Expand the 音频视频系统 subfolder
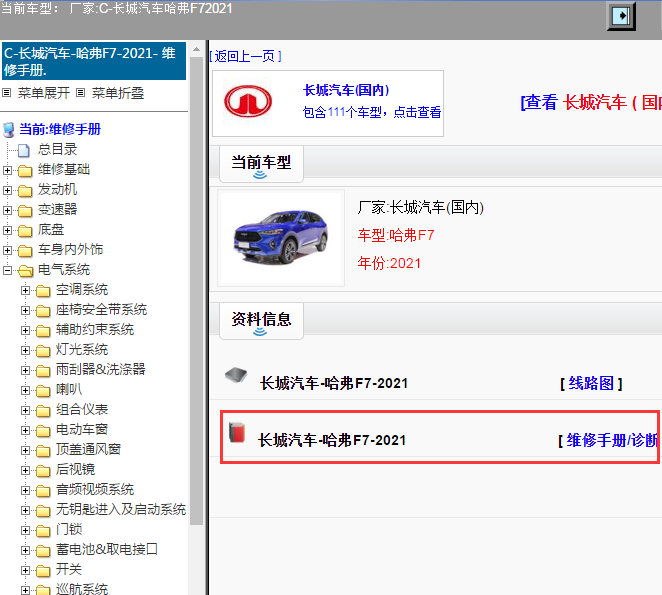This screenshot has height=595, width=662. coord(25,490)
